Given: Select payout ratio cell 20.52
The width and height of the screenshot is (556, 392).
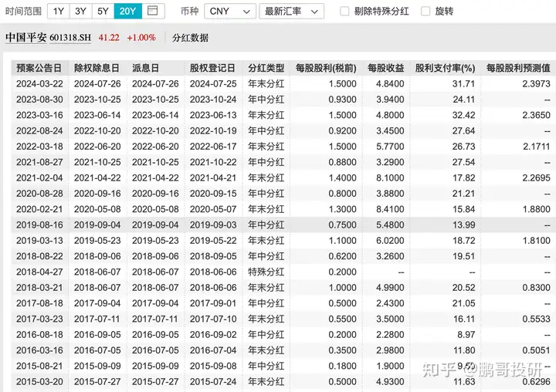Looking at the screenshot, I should 463,288.
